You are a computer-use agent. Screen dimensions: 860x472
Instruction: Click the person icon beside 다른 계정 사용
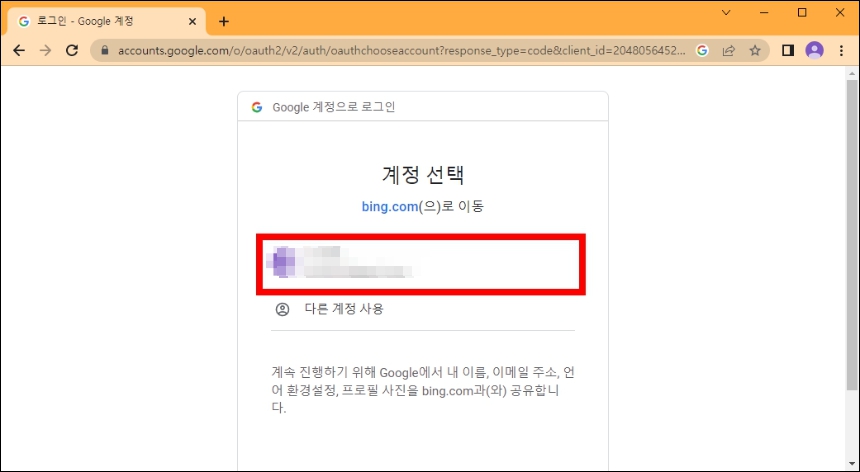click(x=282, y=309)
